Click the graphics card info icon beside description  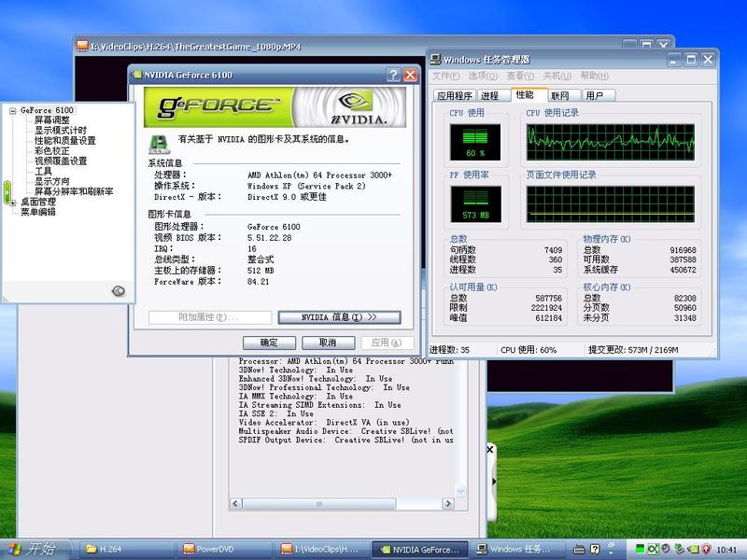coord(159,144)
